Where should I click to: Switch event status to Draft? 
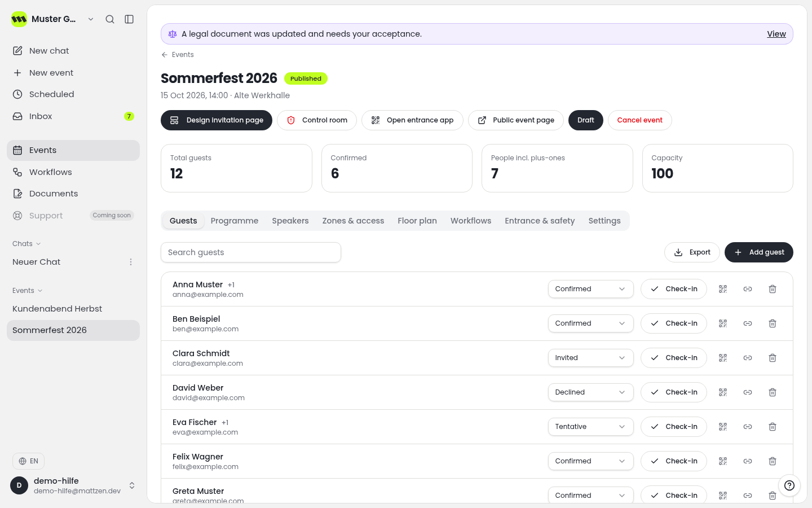pos(586,120)
